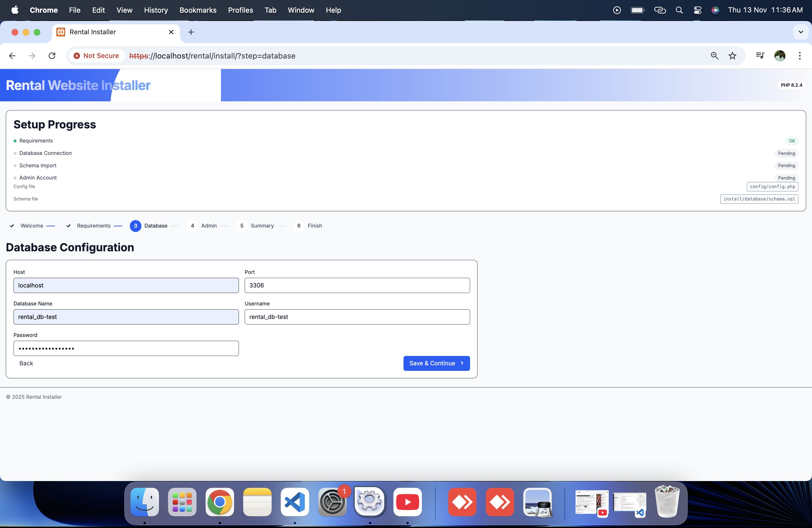This screenshot has height=528, width=812.
Task: Open a new tab with plus button
Action: point(191,32)
